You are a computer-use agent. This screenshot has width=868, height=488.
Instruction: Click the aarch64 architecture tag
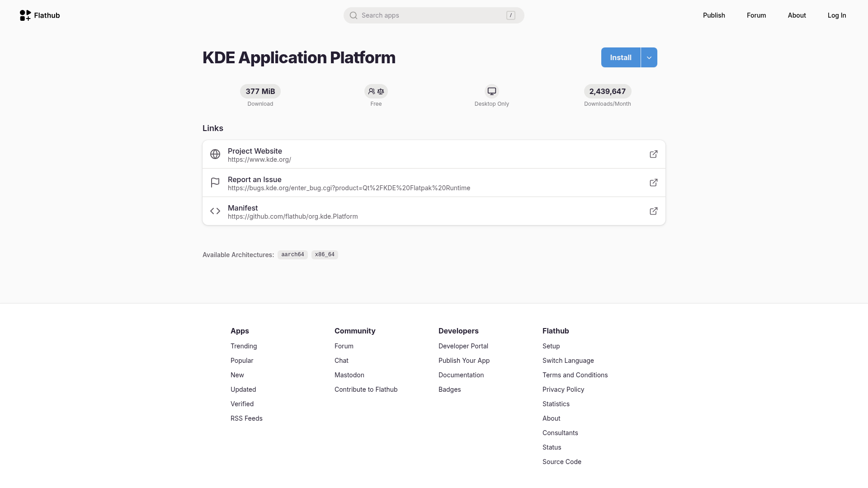coord(292,255)
